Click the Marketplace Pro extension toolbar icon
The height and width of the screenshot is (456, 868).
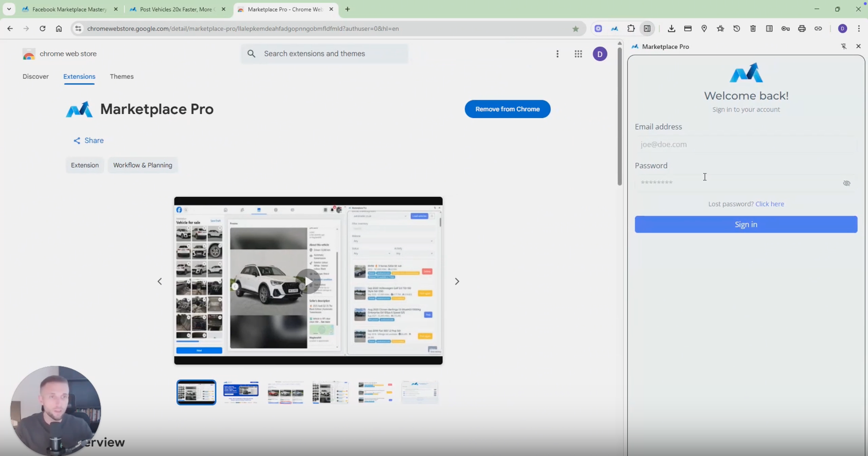coord(615,28)
